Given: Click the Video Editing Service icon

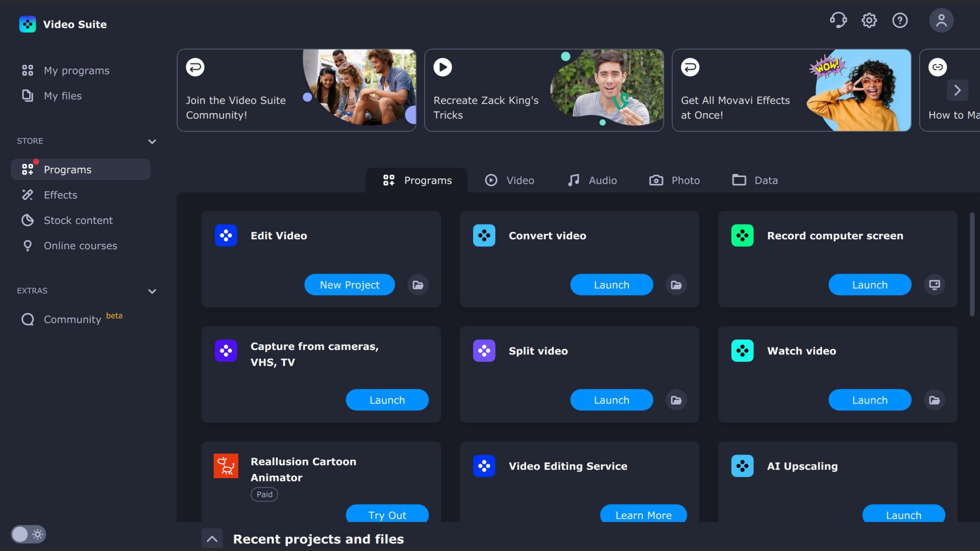Looking at the screenshot, I should coord(484,466).
